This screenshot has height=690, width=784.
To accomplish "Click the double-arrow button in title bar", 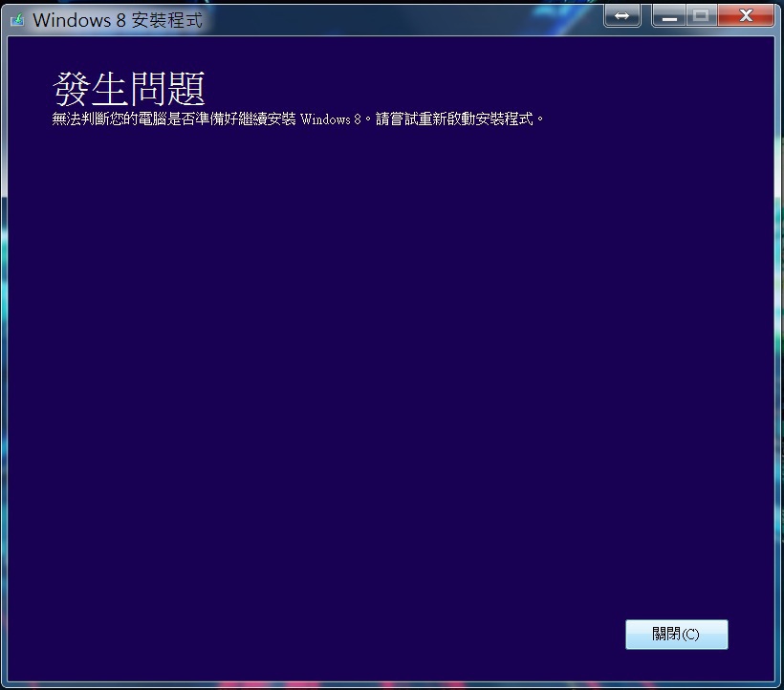I will click(x=622, y=15).
